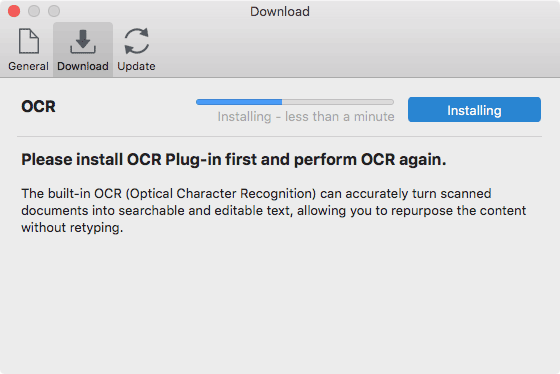
Task: Zoom the window using third grey button
Action: (x=54, y=11)
